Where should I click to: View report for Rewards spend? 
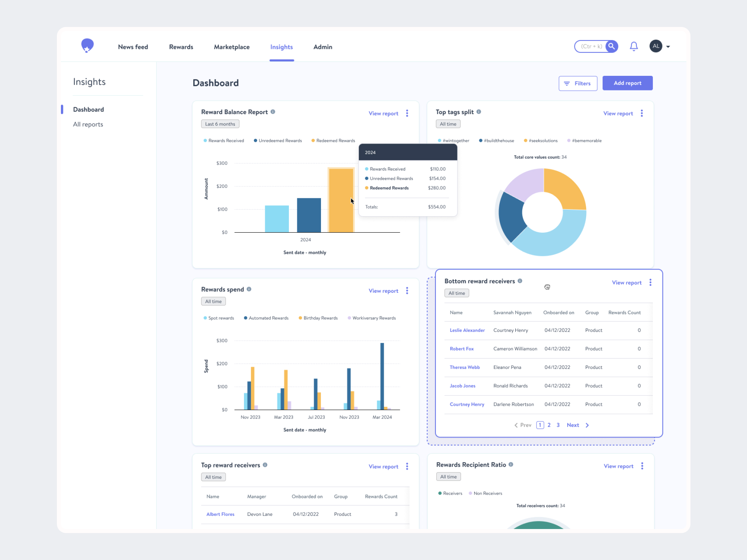383,291
